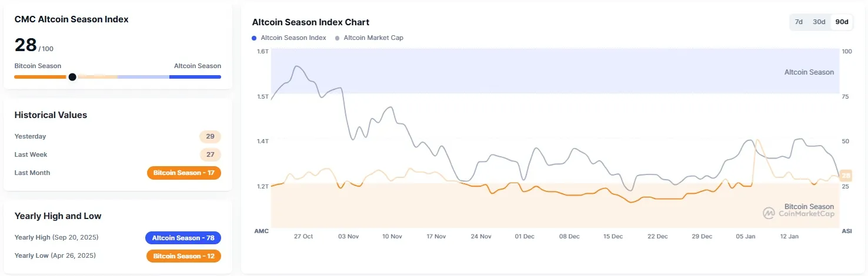Viewport: 868px width, 276px height.
Task: Click the Bitcoin Season - 17 badge
Action: (183, 173)
